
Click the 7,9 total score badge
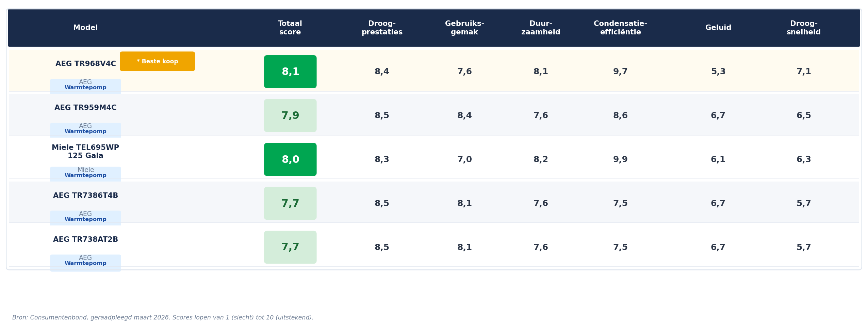tap(290, 115)
